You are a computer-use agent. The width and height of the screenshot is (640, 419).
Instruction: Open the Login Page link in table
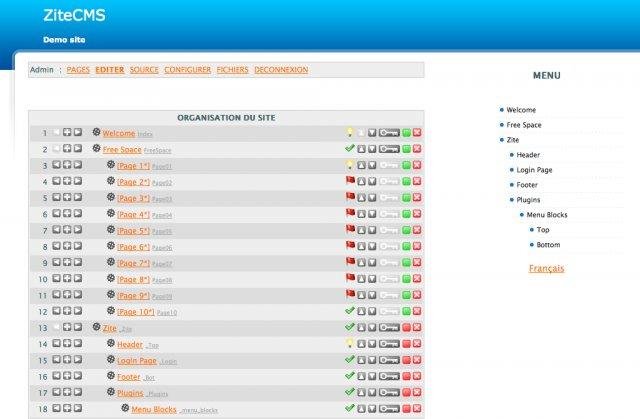point(137,361)
